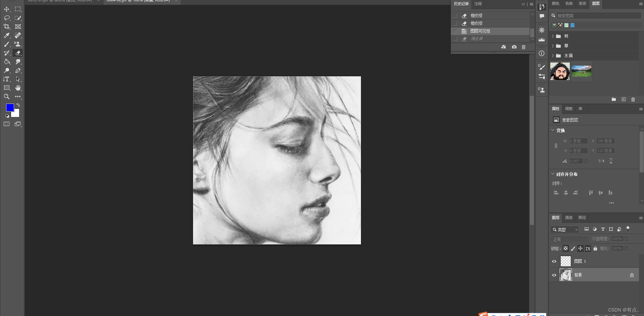Select the Lasso tool
Screen dimensions: 644x316
(x=7, y=18)
